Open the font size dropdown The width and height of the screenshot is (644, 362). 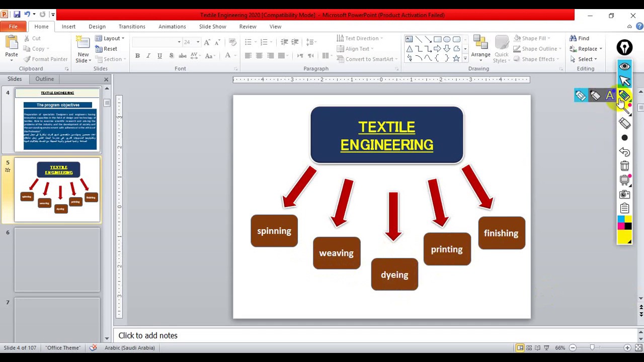(198, 42)
